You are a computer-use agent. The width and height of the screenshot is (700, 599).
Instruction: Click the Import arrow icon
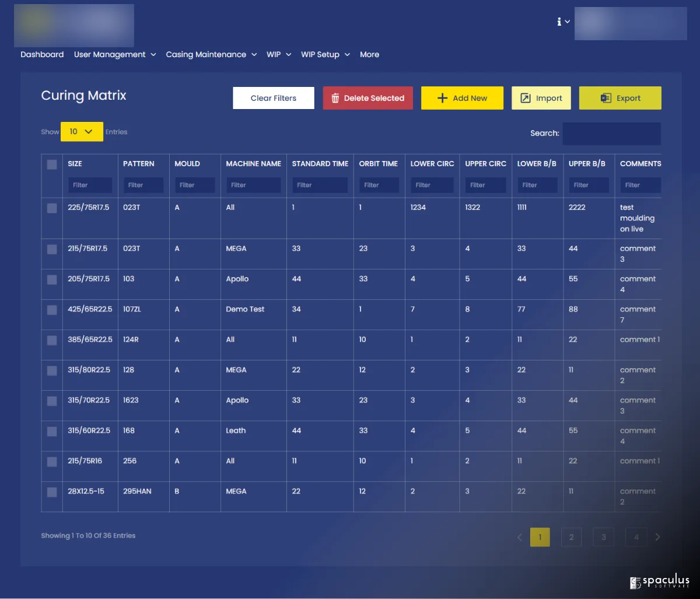point(526,99)
